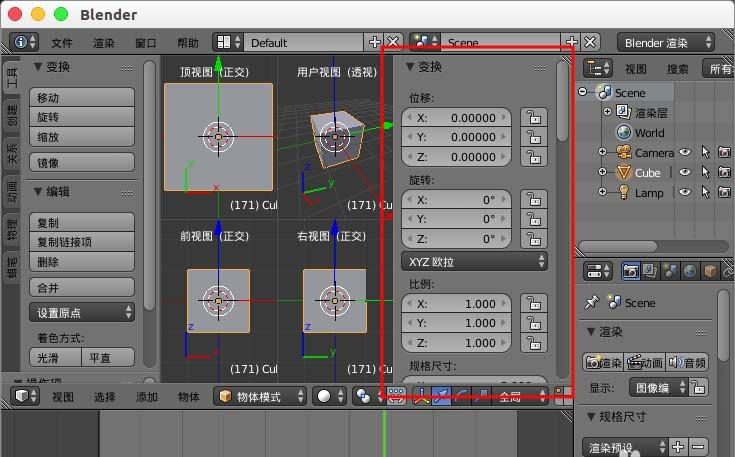Open the 窗口 menu
Image resolution: width=735 pixels, height=457 pixels.
pos(146,43)
